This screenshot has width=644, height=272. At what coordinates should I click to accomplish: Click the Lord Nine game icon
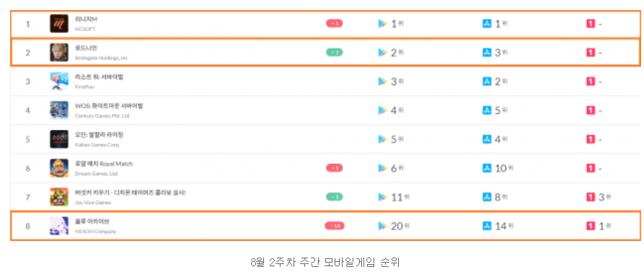pos(59,52)
